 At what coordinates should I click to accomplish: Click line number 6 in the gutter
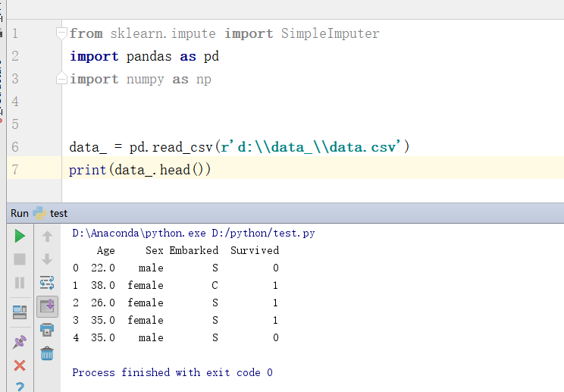pos(15,147)
